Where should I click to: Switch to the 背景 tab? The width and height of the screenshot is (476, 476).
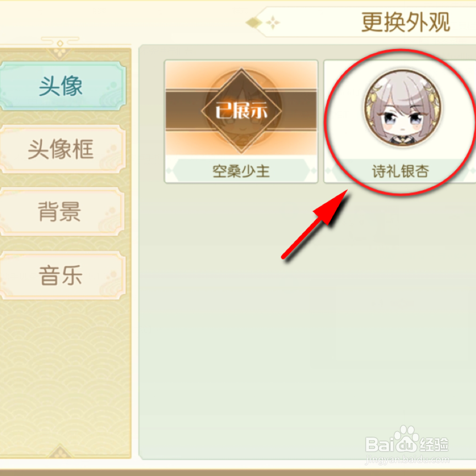(x=62, y=212)
